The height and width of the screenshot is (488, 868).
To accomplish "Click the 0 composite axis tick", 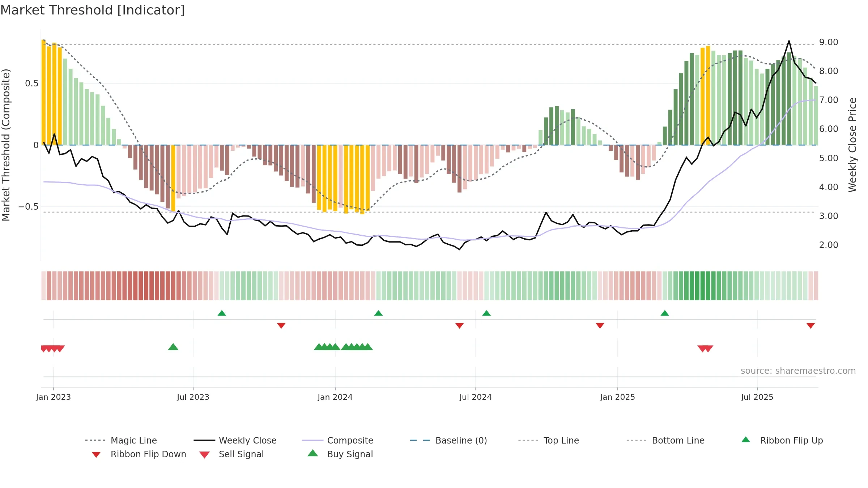I will (36, 145).
